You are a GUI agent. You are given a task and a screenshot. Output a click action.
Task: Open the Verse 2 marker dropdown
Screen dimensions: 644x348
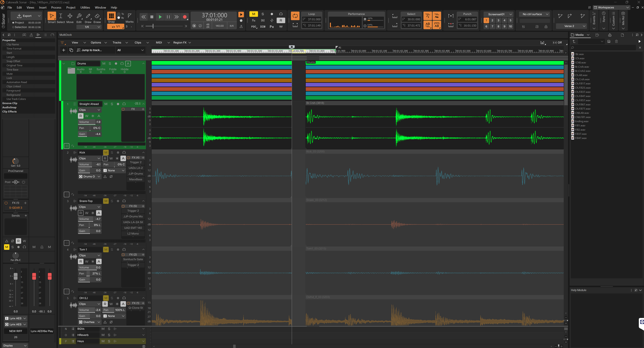tap(584, 26)
